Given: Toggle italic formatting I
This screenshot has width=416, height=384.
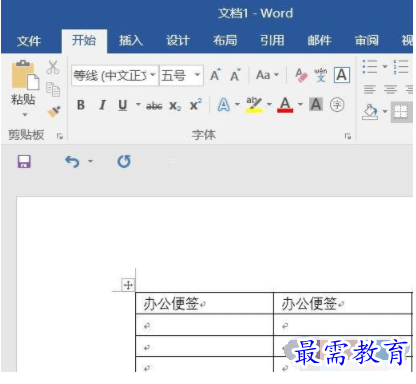Looking at the screenshot, I should click(102, 105).
